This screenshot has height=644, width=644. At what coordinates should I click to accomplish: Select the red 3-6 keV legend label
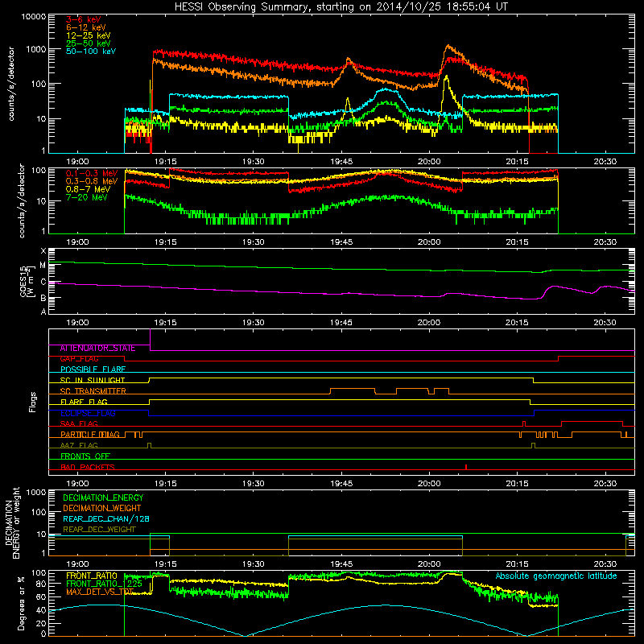(84, 19)
